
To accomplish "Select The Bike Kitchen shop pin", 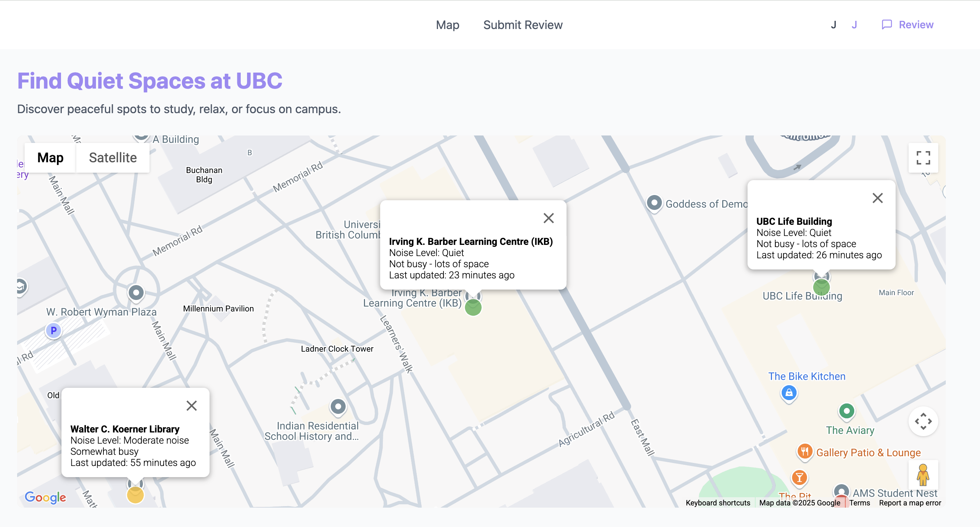I will 789,392.
